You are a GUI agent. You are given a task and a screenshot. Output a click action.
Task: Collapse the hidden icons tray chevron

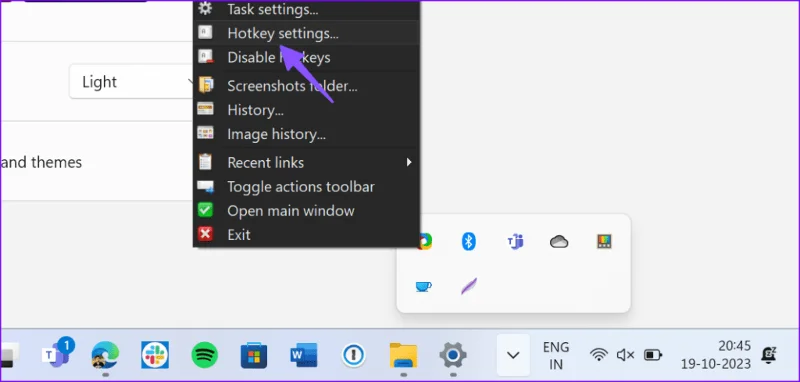513,355
